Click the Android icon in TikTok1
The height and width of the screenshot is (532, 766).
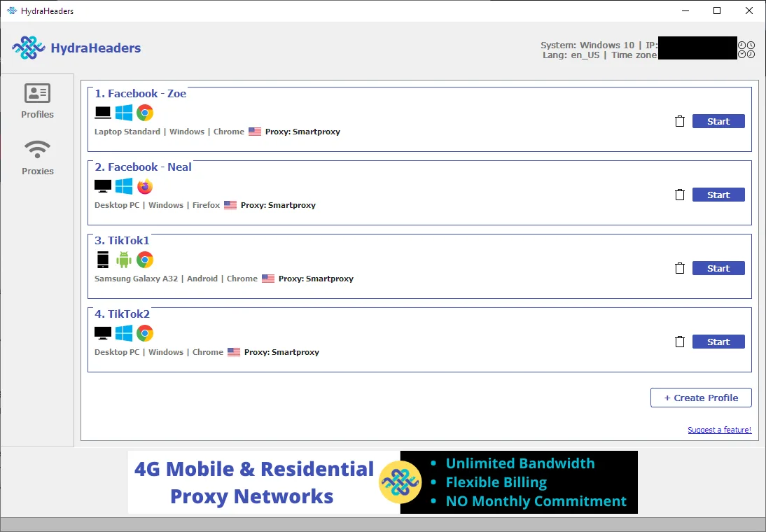(124, 260)
